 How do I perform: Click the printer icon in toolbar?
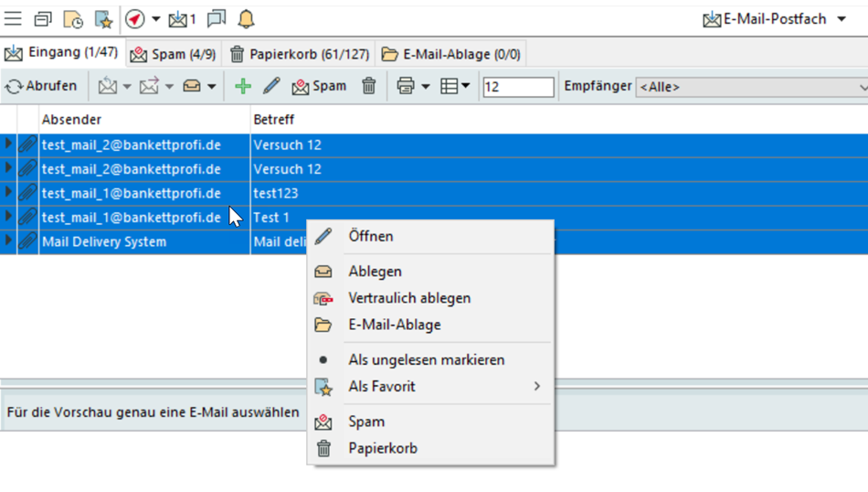406,86
